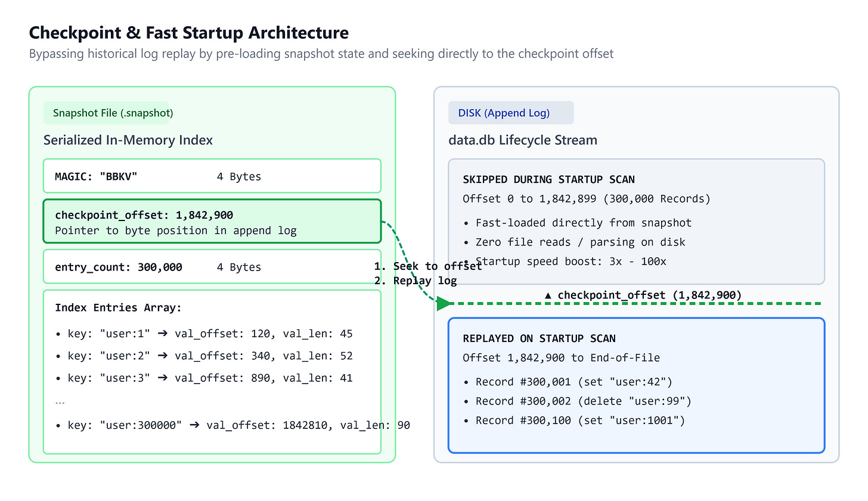
Task: Select the key "user:3" index entry
Action: pyautogui.click(x=204, y=378)
